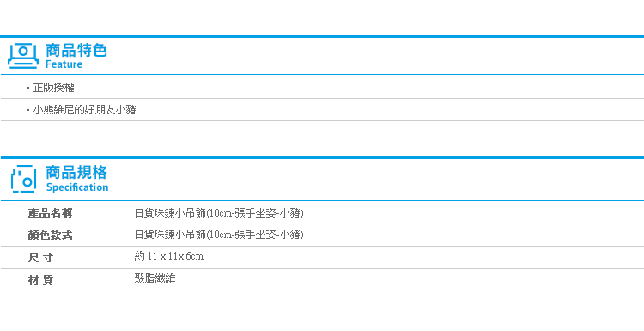Select the 材質 row label
This screenshot has width=644, height=331.
[x=40, y=280]
